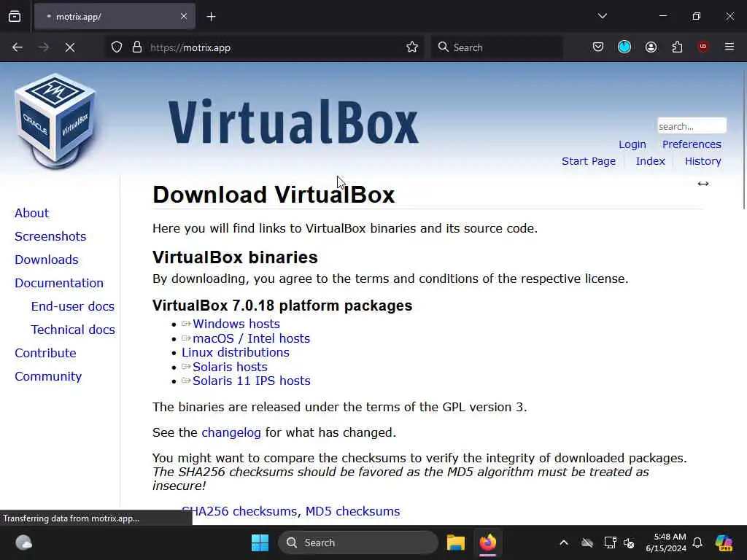Click the muted volume tray icon

tap(629, 542)
